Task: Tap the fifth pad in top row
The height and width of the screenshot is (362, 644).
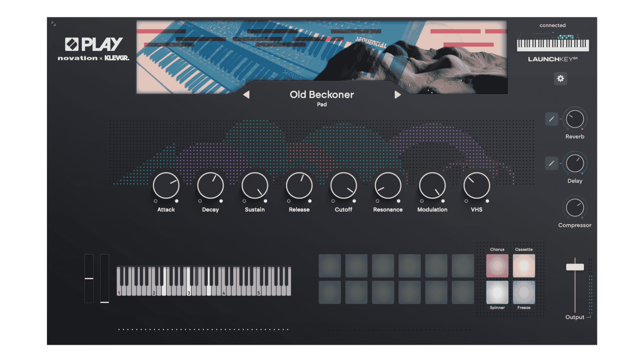Action: pos(436,265)
